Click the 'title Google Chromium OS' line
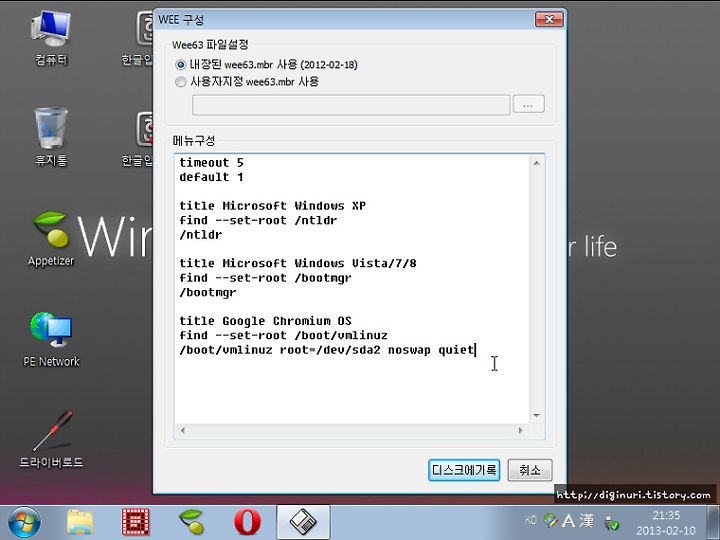The image size is (720, 540). click(265, 321)
